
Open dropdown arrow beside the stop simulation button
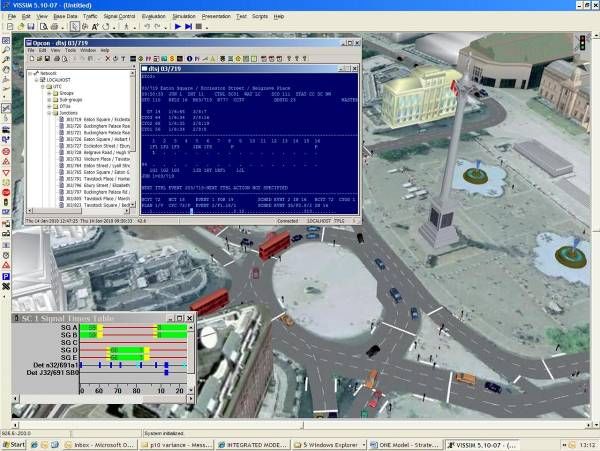pos(207,28)
